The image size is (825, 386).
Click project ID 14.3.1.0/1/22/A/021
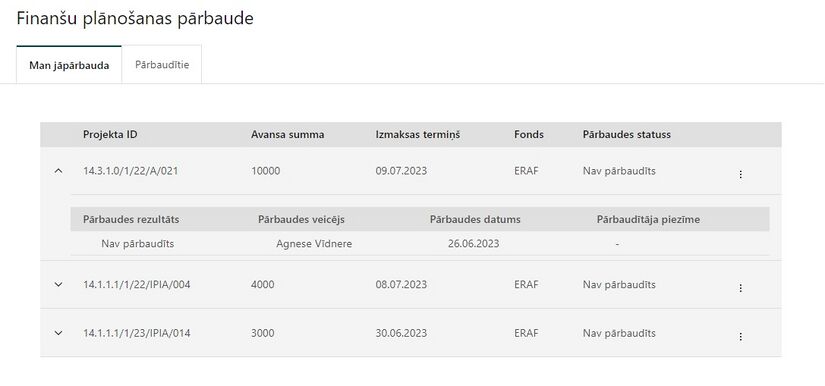(130, 171)
